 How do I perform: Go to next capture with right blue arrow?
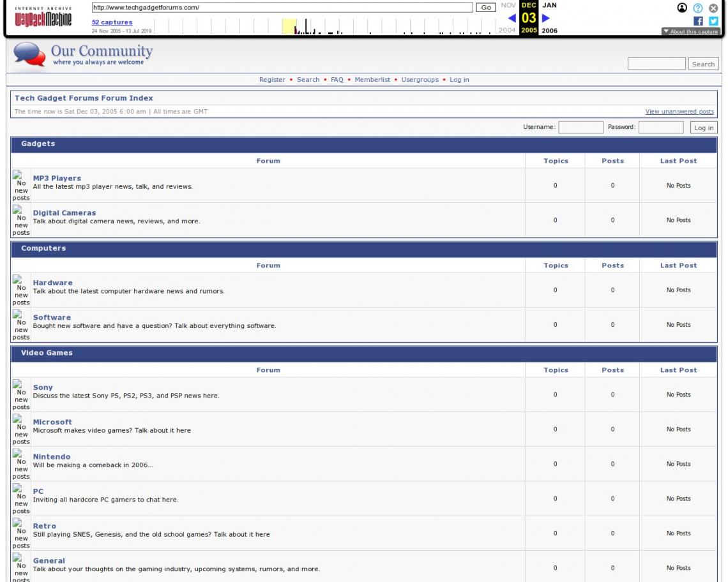pos(546,18)
